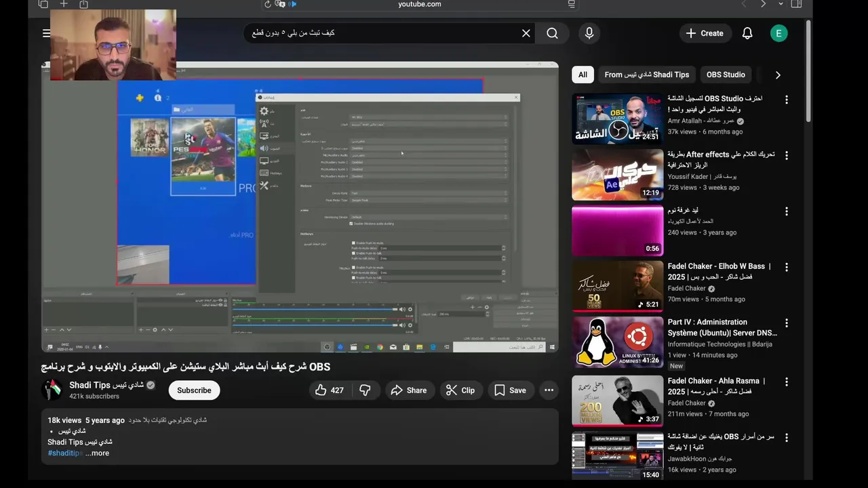Open Shadi Tips channel name link
The height and width of the screenshot is (488, 868).
(x=106, y=385)
